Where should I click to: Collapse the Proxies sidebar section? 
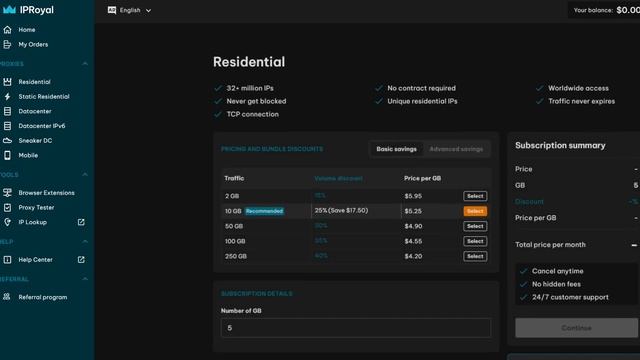85,64
